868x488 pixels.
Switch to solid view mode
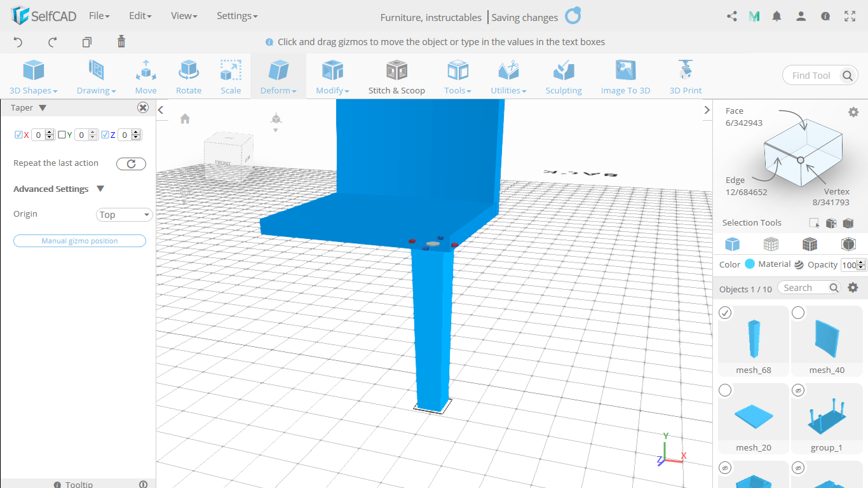[x=732, y=244]
